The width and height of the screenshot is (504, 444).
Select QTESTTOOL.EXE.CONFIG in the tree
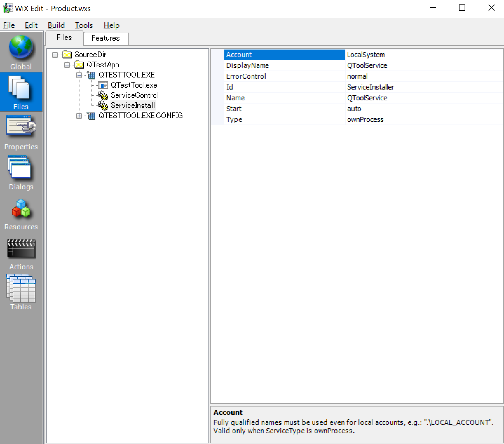[x=140, y=116]
